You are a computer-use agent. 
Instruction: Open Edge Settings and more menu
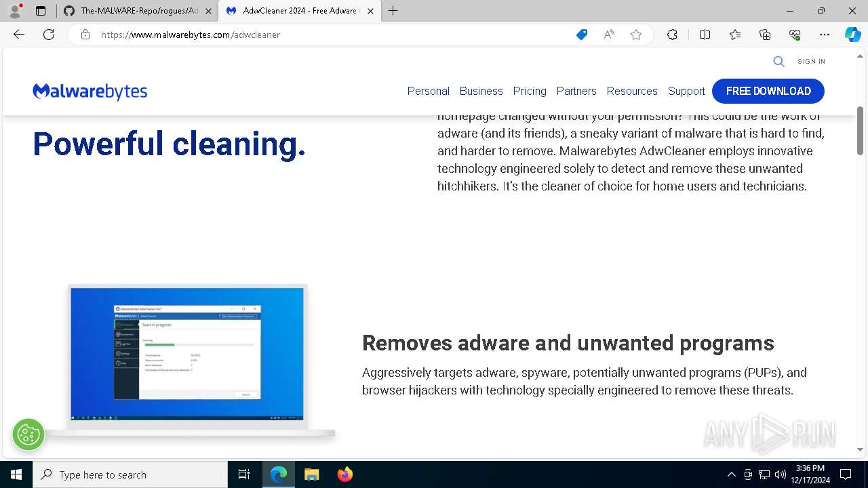pyautogui.click(x=825, y=35)
